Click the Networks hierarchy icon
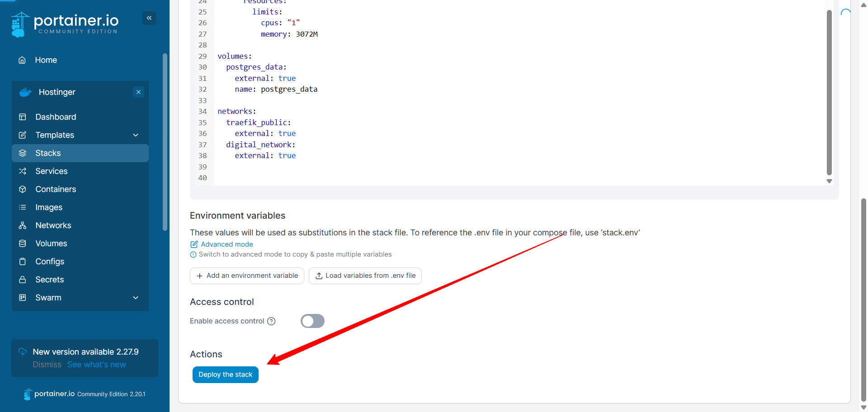 (x=23, y=225)
